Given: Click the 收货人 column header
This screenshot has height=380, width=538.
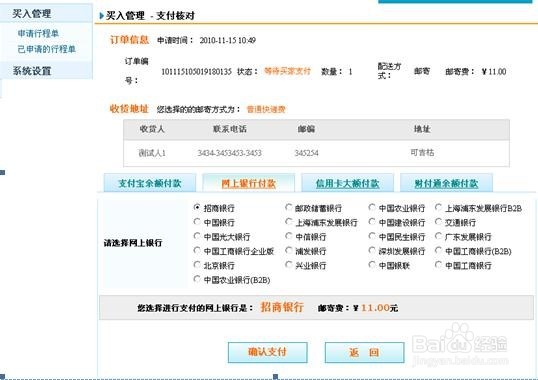Looking at the screenshot, I should [152, 129].
